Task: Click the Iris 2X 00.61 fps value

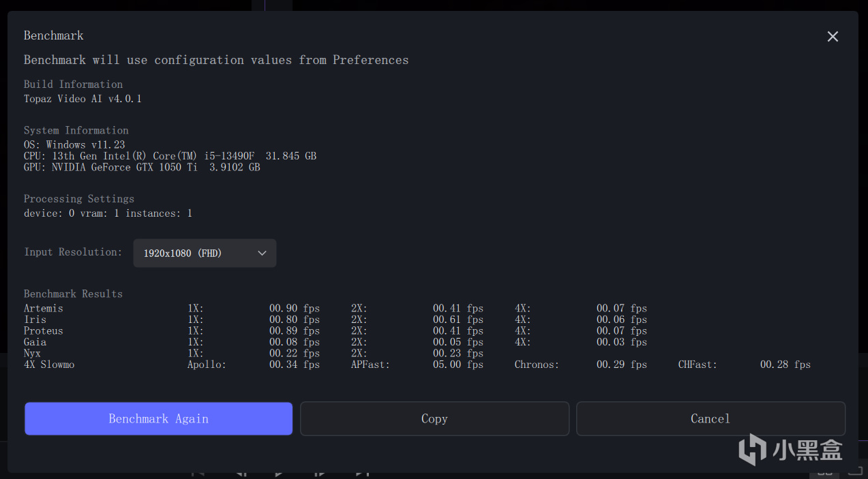Action: click(458, 320)
